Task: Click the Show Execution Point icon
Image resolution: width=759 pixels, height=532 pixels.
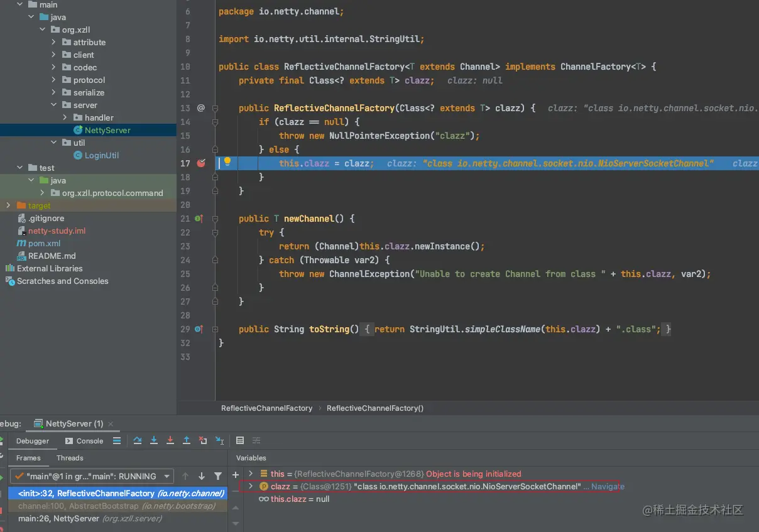Action: pyautogui.click(x=117, y=441)
